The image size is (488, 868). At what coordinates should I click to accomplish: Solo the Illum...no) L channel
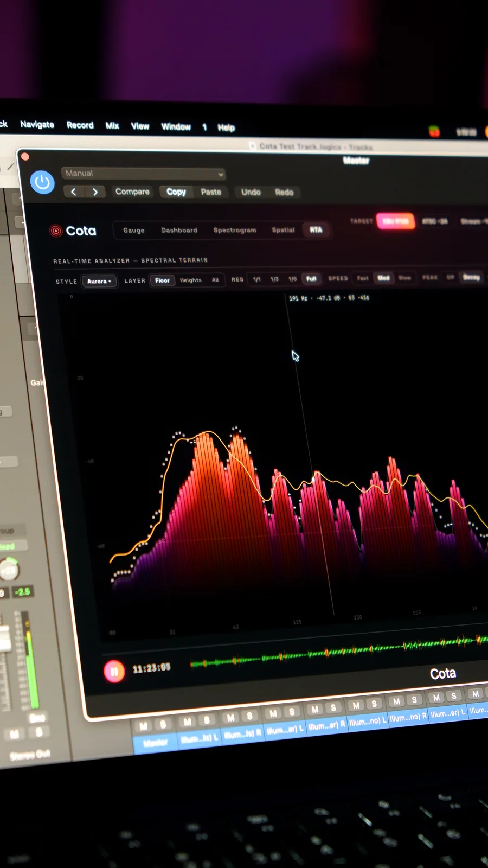[374, 704]
